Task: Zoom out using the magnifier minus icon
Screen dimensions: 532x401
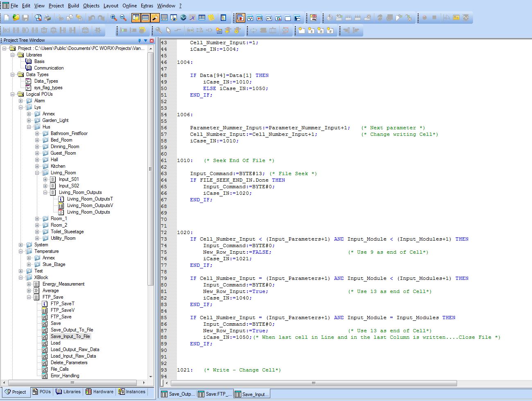Action: pos(123,18)
